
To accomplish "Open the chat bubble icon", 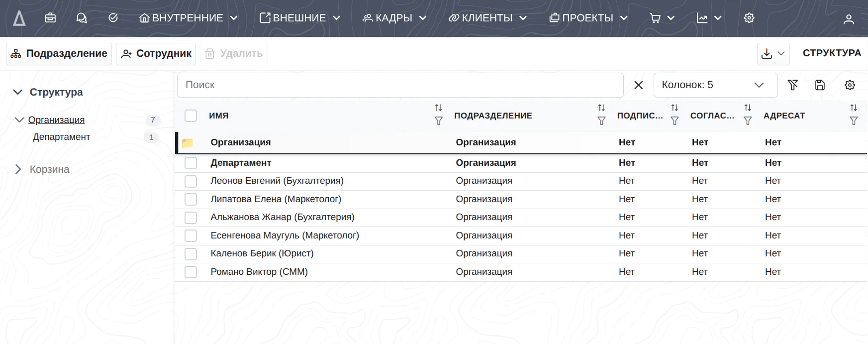I will point(82,18).
